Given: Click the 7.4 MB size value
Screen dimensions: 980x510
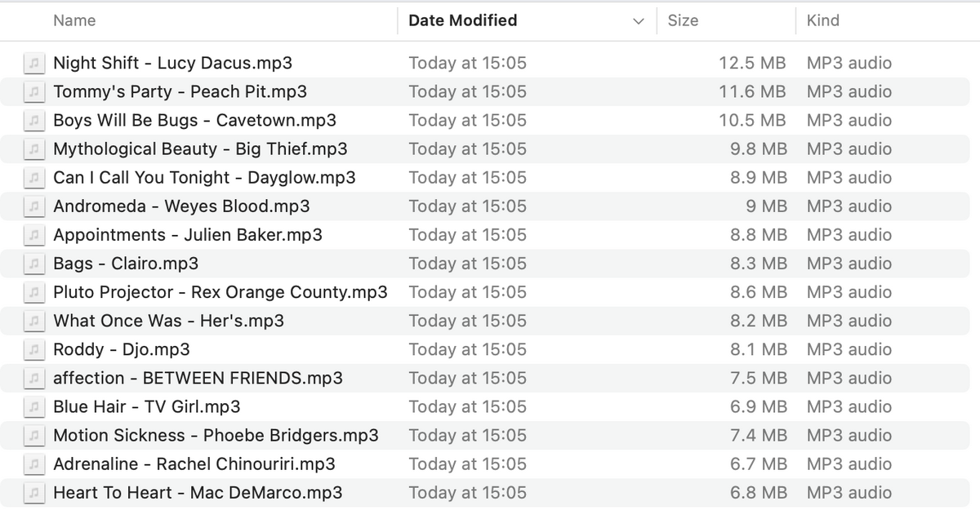Looking at the screenshot, I should click(x=759, y=435).
